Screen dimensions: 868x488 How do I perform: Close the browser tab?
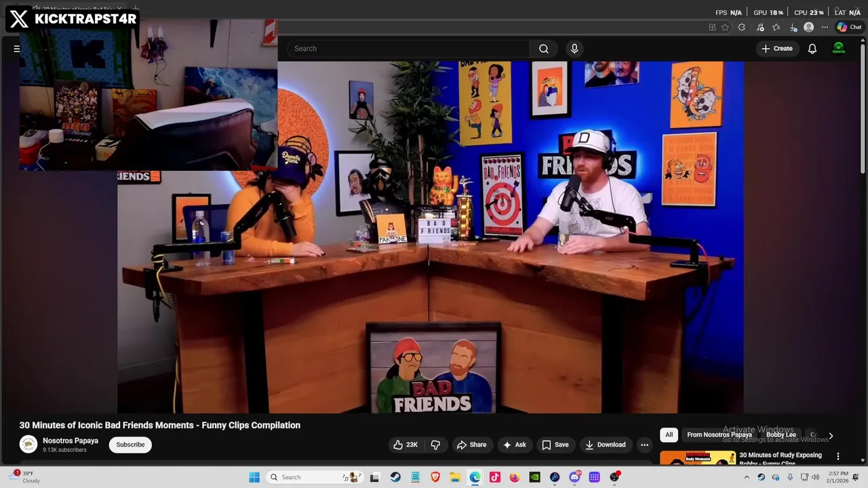(x=119, y=9)
